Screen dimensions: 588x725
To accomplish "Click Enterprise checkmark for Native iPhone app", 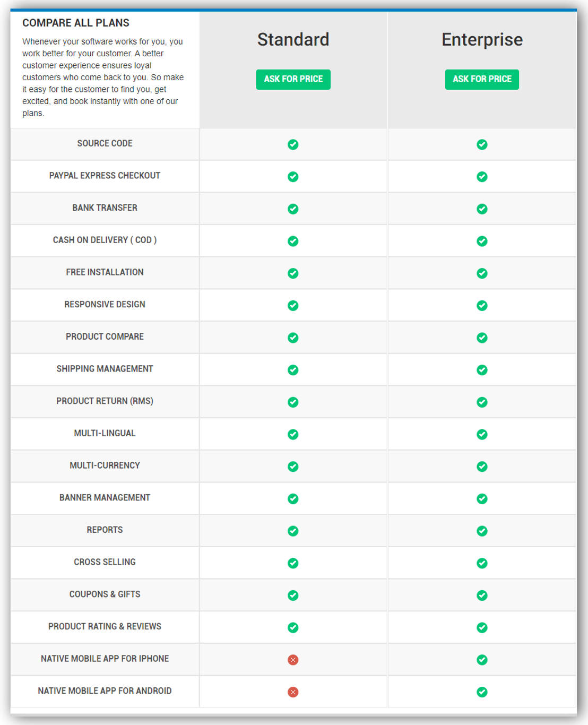I will [x=482, y=660].
